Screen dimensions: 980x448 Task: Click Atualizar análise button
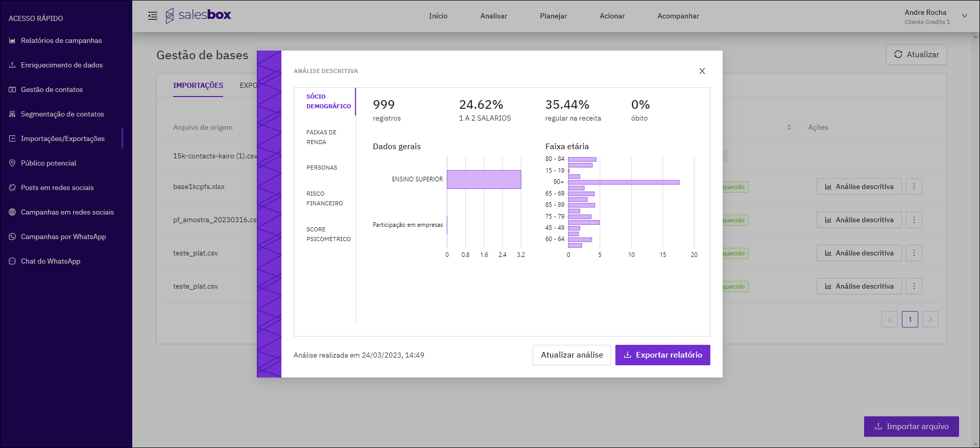(571, 355)
